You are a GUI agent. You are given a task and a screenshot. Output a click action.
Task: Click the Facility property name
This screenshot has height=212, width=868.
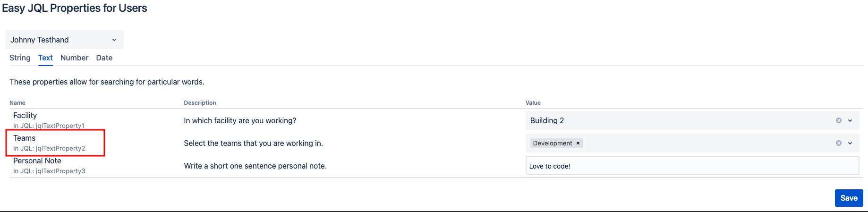tap(25, 115)
